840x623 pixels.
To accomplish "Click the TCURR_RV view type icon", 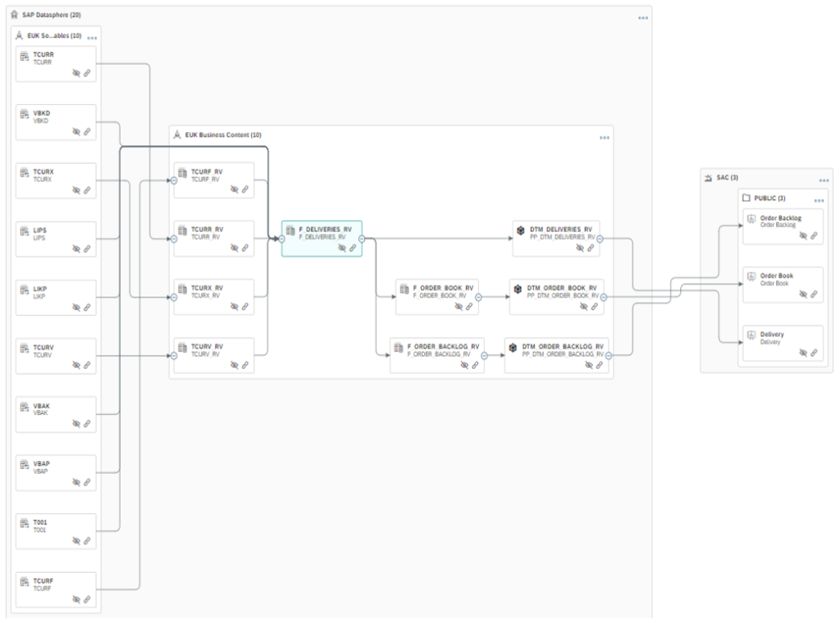I will 183,230.
